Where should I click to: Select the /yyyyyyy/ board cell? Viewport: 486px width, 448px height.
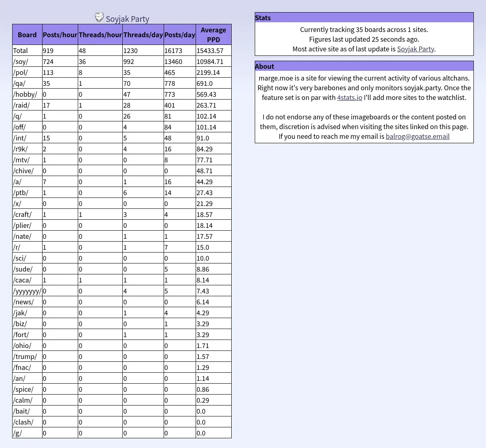pyautogui.click(x=27, y=291)
